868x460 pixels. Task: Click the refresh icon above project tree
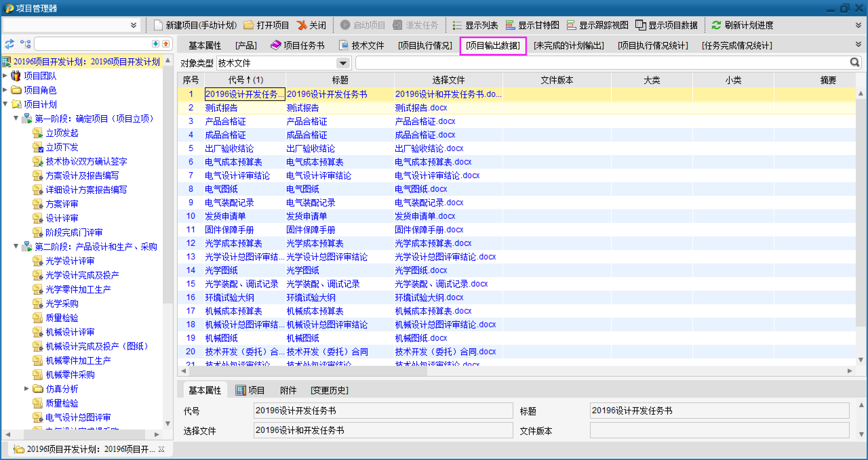click(x=9, y=44)
